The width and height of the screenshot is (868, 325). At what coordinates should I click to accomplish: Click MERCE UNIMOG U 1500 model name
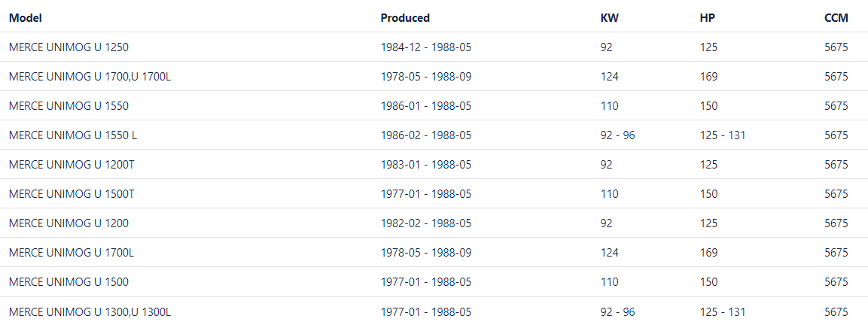point(69,282)
